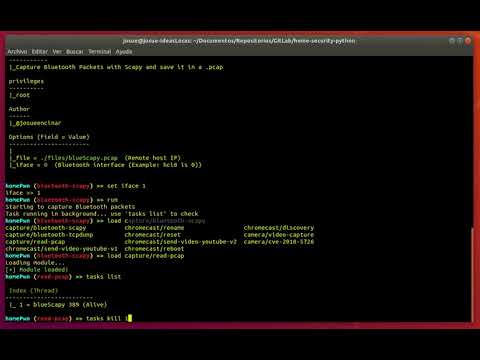
Task: Click 'camera/video-capture' completion entry
Action: click(x=279, y=235)
